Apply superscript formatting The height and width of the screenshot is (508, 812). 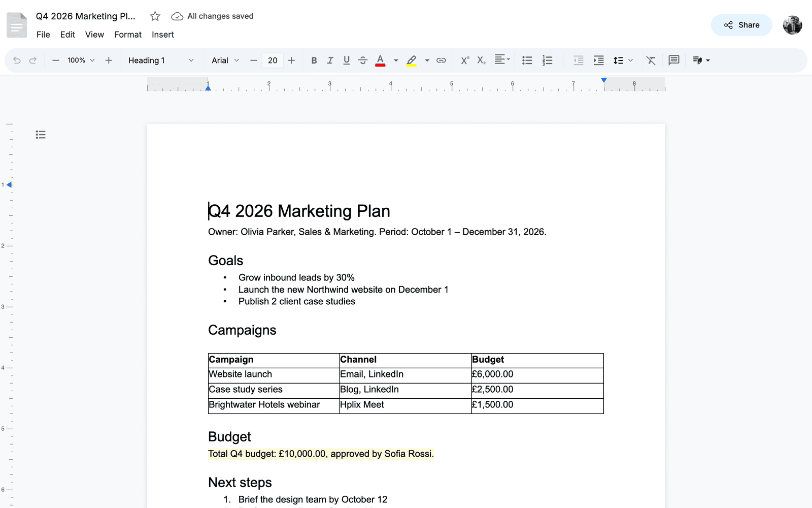point(465,60)
